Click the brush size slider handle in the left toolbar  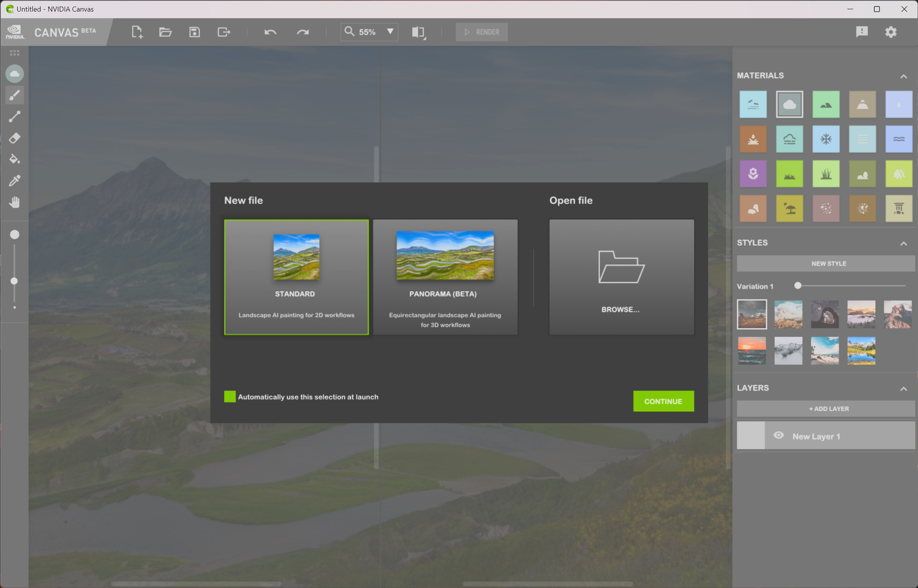[14, 281]
